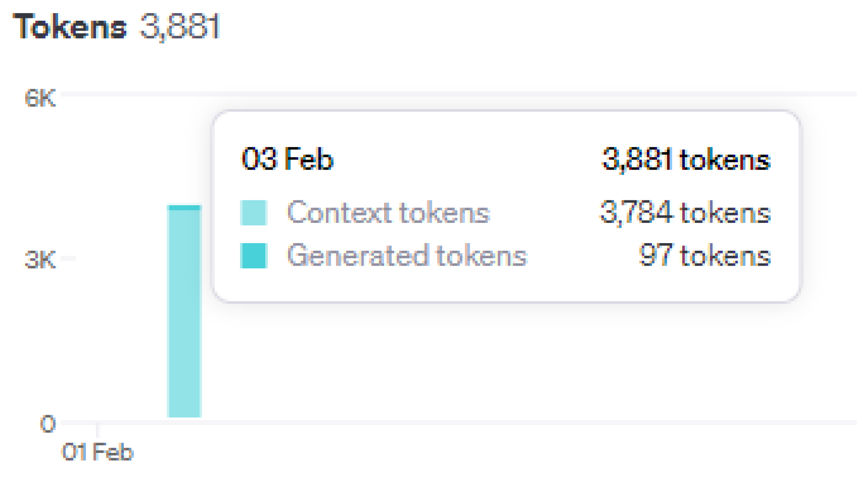Click the 6K y-axis label
This screenshot has width=868, height=479.
coord(40,98)
